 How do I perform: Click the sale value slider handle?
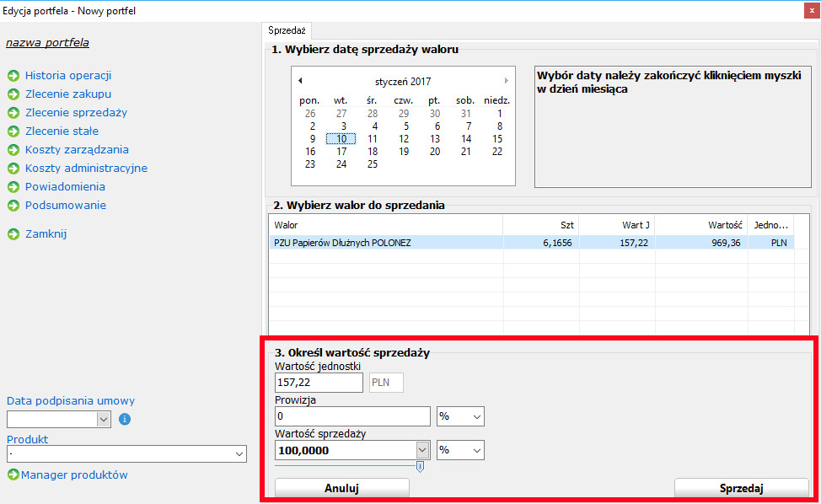point(420,466)
